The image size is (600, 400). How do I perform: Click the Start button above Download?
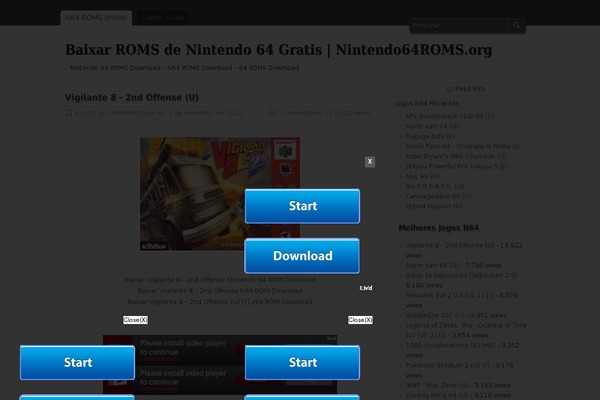click(302, 206)
